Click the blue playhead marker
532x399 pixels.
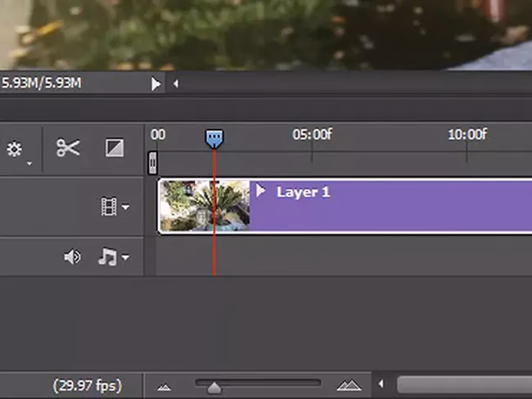point(214,138)
